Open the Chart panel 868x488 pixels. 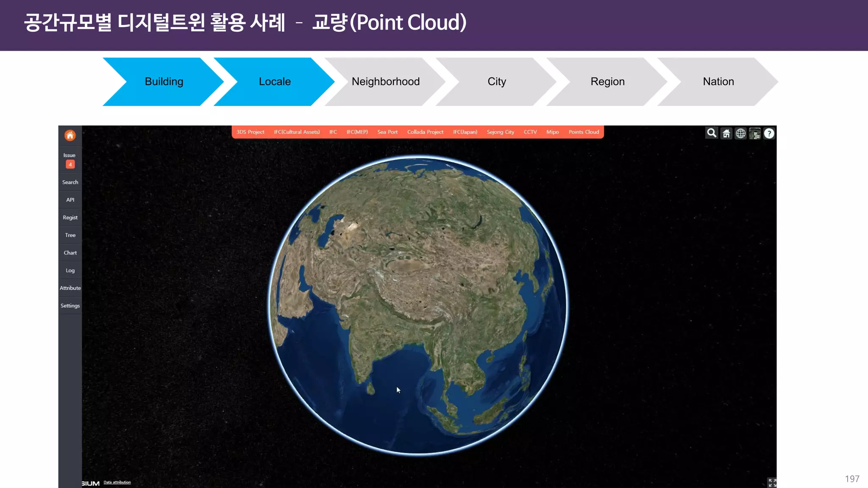[70, 253]
